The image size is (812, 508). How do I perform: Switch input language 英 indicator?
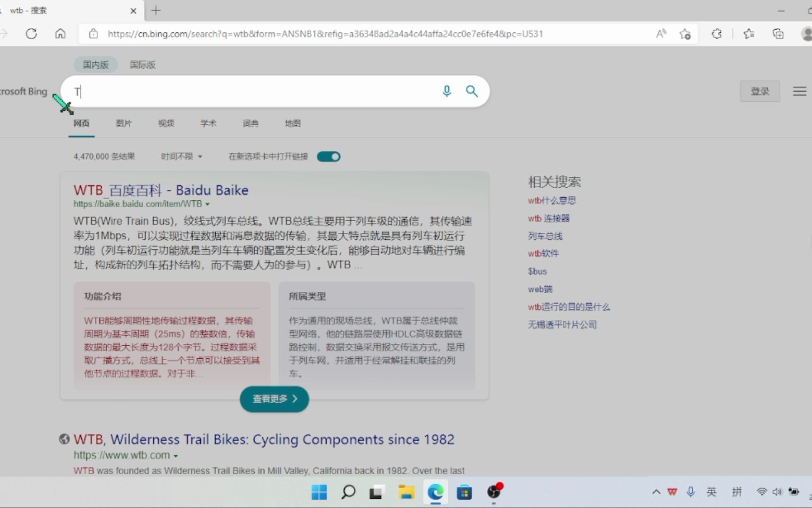(711, 492)
